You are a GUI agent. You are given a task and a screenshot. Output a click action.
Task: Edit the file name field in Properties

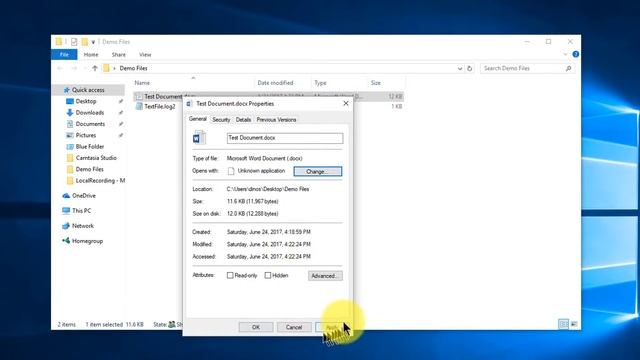click(285, 138)
